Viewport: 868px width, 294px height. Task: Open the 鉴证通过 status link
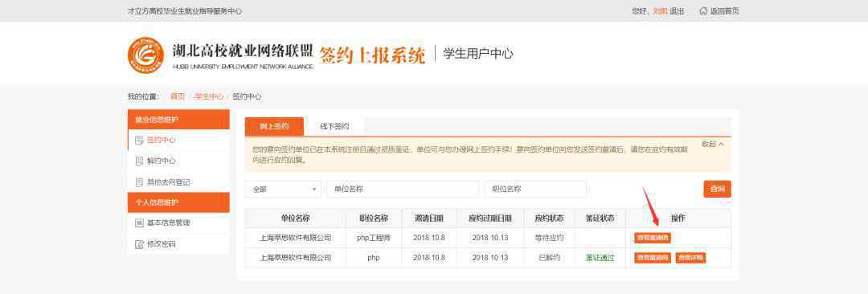(600, 258)
